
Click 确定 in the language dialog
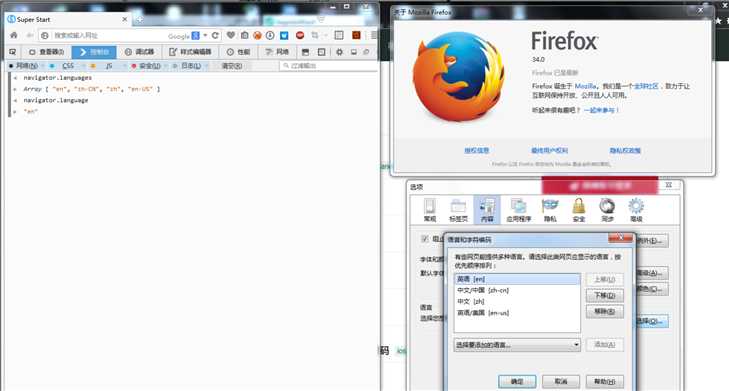(517, 381)
